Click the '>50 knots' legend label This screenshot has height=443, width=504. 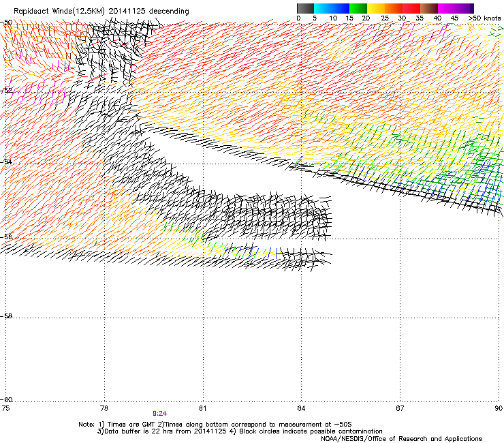[x=484, y=18]
